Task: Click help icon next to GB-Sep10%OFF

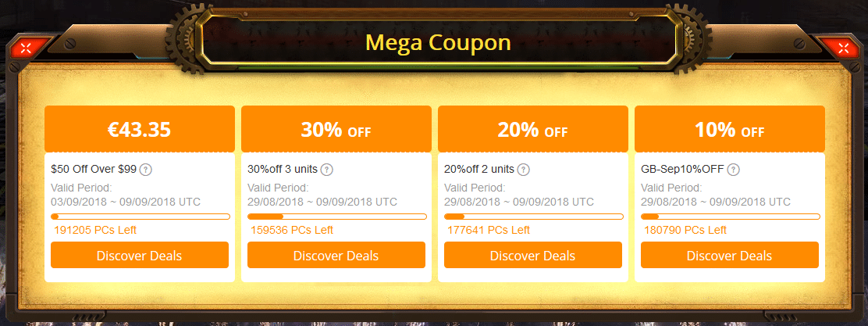Action: tap(734, 170)
